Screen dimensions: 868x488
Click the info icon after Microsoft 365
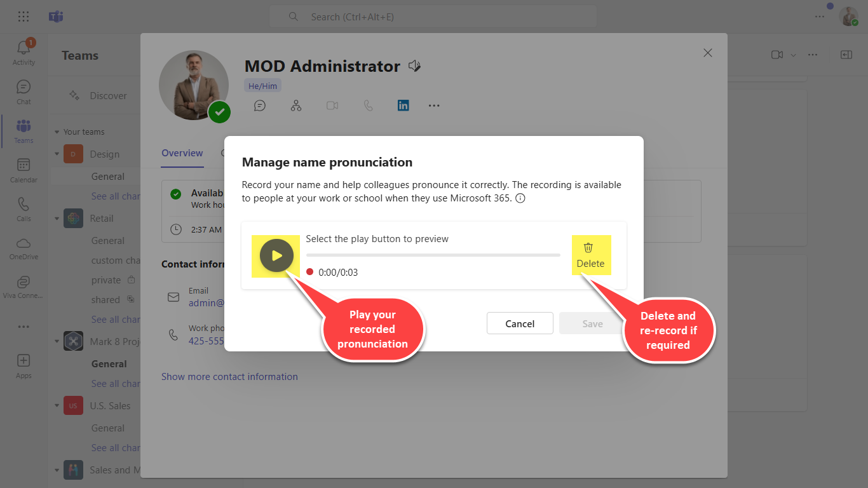pyautogui.click(x=520, y=198)
